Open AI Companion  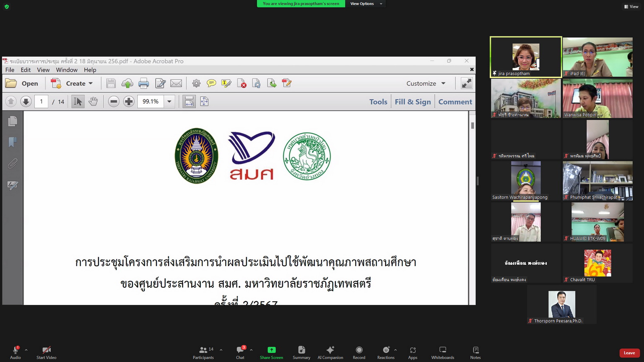point(330,352)
